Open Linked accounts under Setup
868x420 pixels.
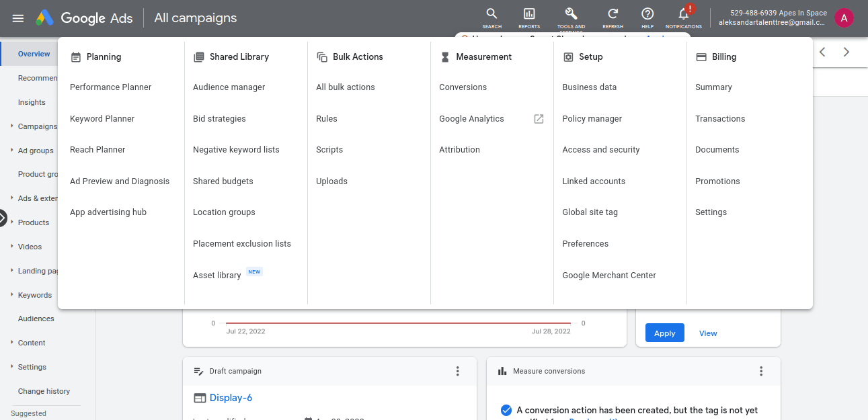point(594,181)
